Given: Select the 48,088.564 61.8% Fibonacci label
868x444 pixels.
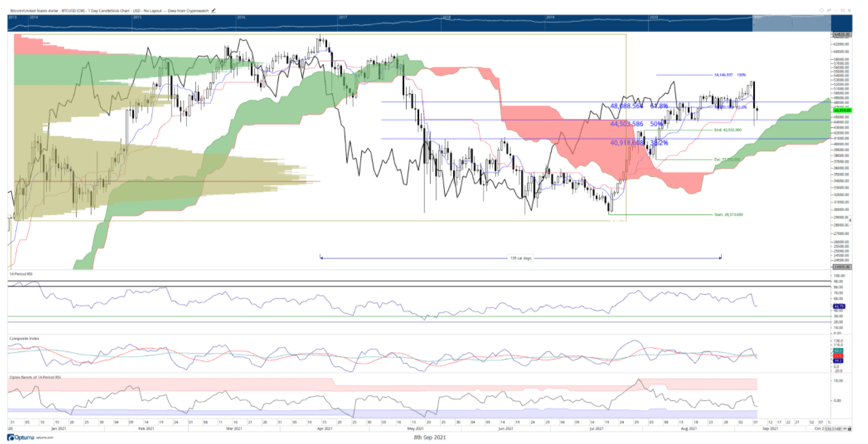Looking at the screenshot, I should tap(640, 106).
